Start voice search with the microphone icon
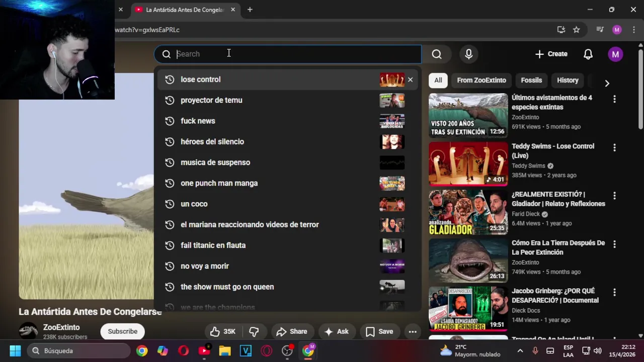Screen dimensions: 644x362 click(x=468, y=54)
